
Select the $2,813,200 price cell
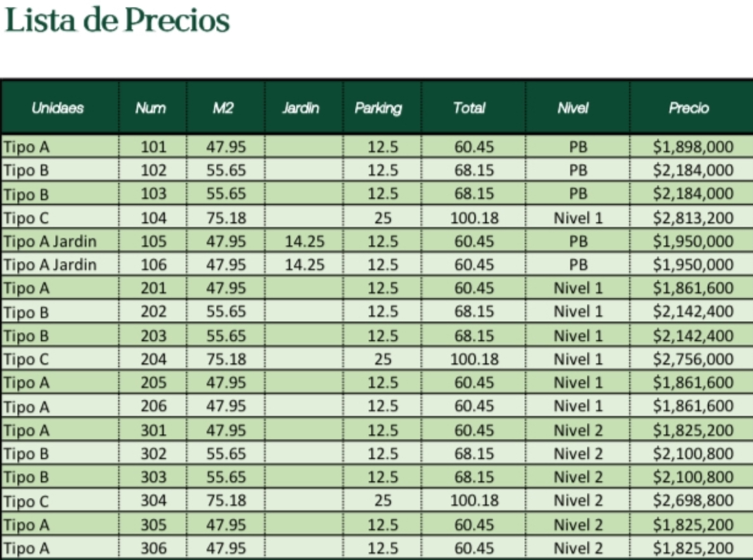[x=693, y=219]
